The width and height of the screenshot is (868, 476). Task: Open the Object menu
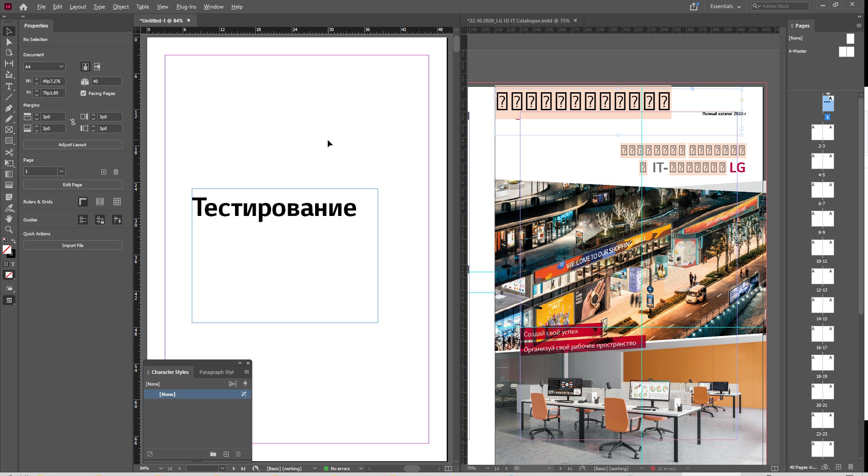pyautogui.click(x=121, y=7)
